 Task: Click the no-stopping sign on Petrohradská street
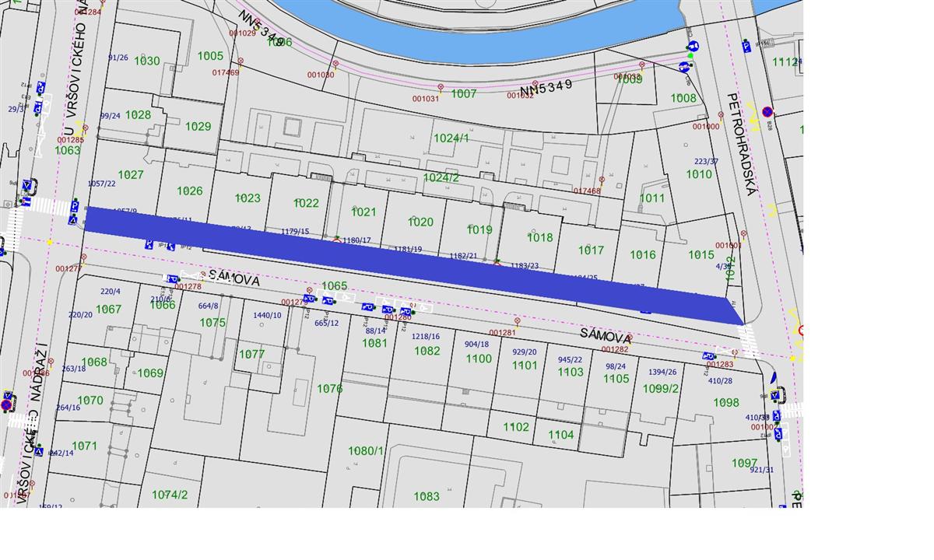767,111
